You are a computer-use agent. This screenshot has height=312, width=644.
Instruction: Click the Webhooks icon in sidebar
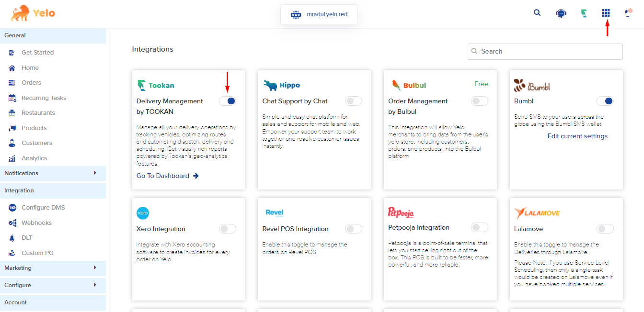[12, 223]
